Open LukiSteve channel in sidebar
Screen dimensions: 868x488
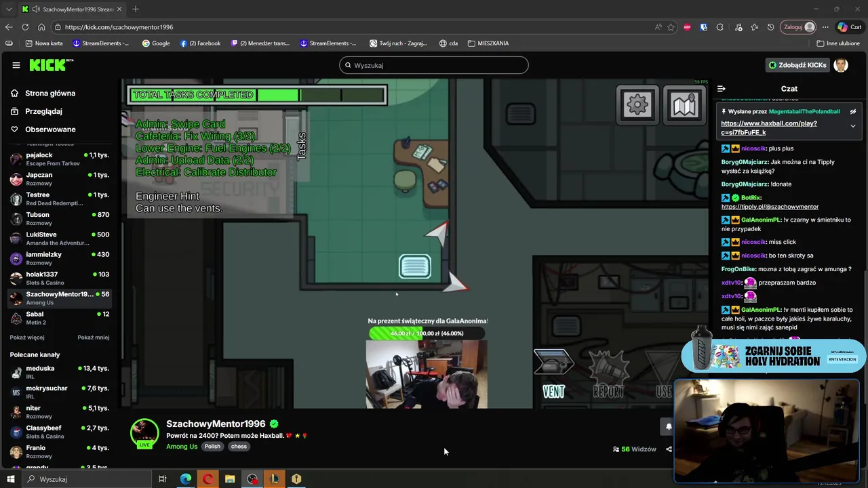[x=60, y=239]
